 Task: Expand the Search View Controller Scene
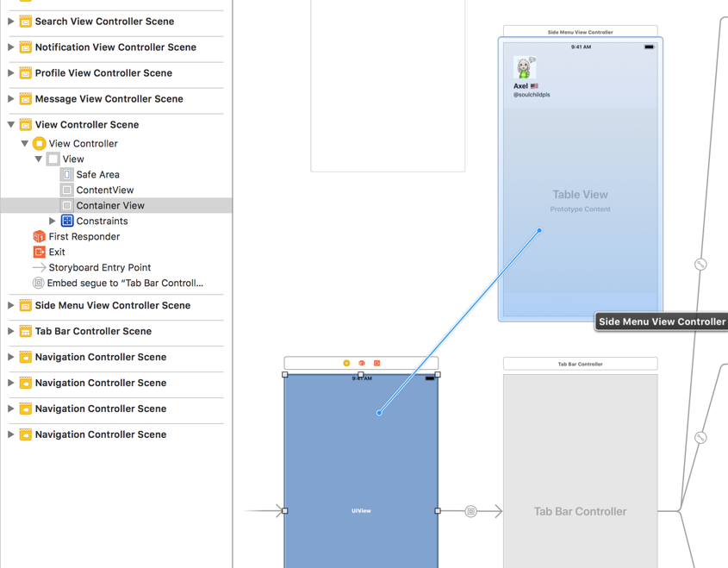[x=10, y=22]
